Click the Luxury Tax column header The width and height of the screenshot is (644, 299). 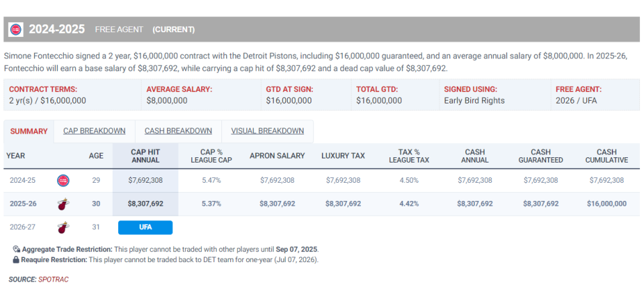pyautogui.click(x=343, y=156)
